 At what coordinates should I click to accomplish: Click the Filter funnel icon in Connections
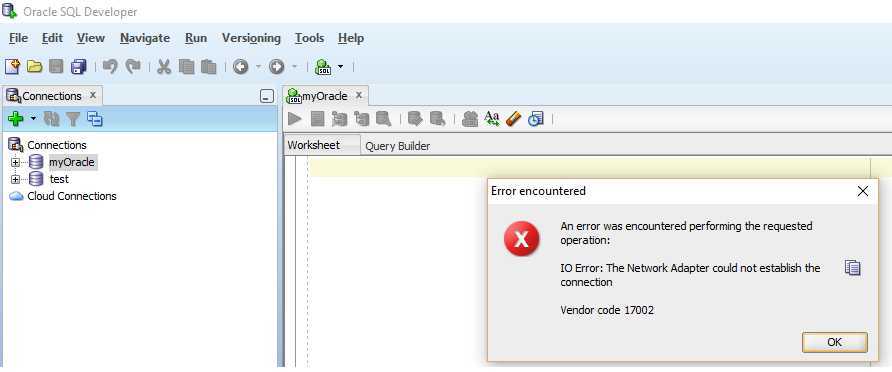coord(73,118)
